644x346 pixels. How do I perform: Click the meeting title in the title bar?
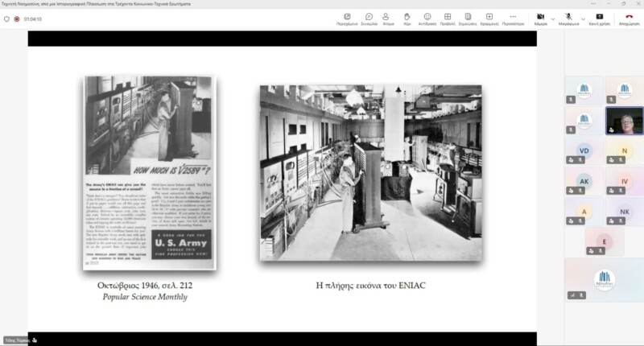(96, 4)
